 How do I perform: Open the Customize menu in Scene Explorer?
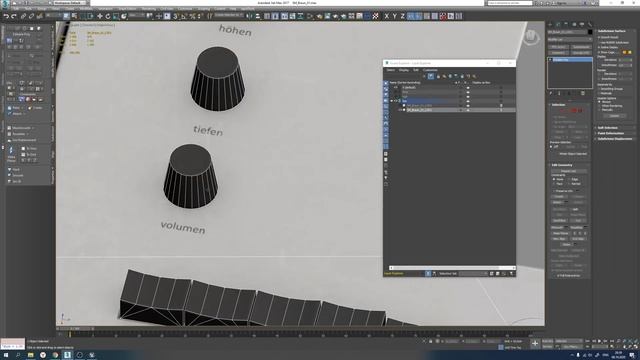430,70
